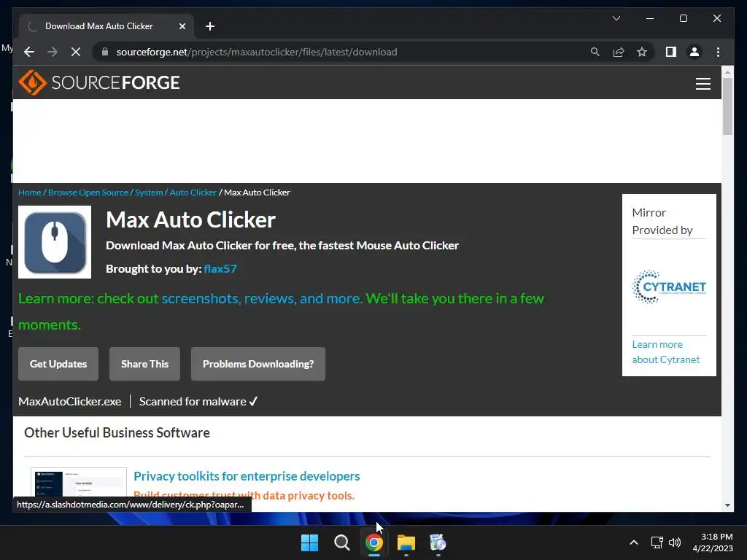Click the Get Updates button

point(58,364)
